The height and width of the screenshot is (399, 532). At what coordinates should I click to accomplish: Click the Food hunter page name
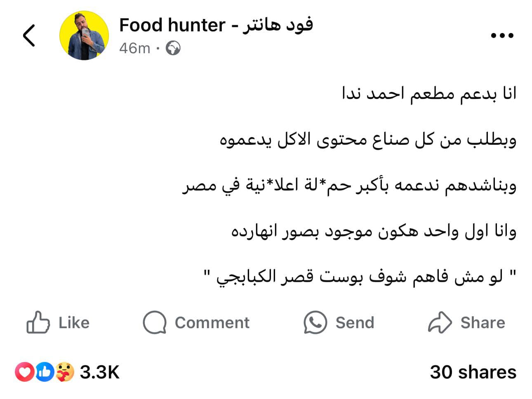coord(216,25)
